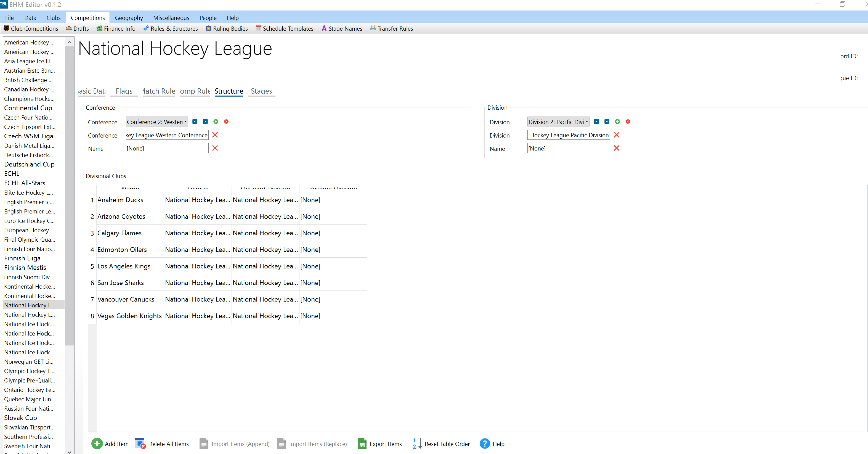Open Stage Names toolbar item
The image size is (868, 454).
click(x=342, y=29)
